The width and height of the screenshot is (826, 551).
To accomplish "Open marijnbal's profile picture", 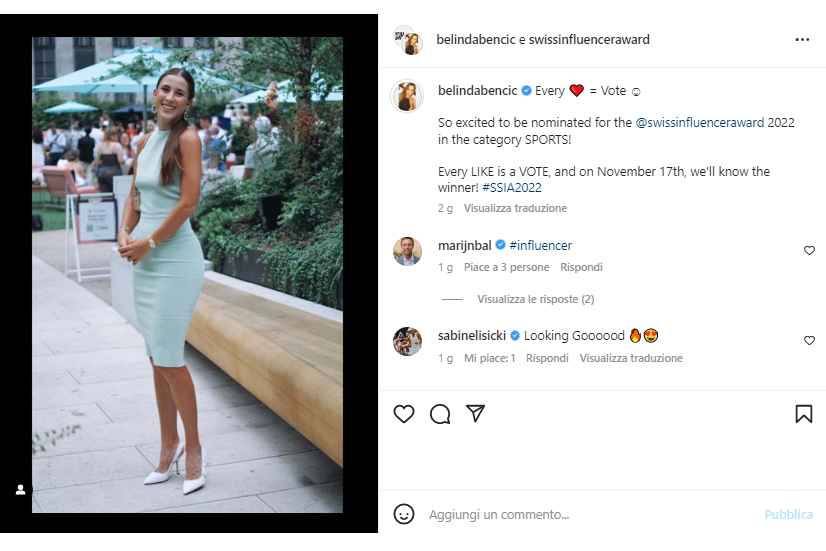I will click(407, 251).
